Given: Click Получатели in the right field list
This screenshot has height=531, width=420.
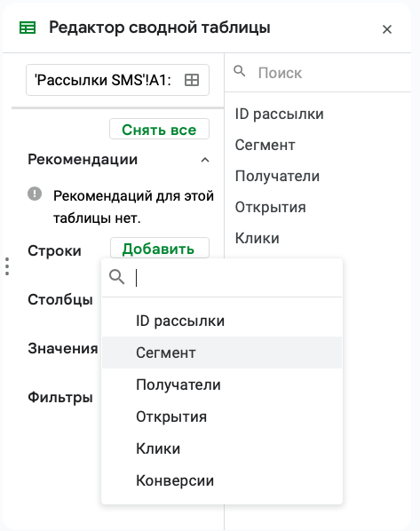Looking at the screenshot, I should [x=277, y=176].
